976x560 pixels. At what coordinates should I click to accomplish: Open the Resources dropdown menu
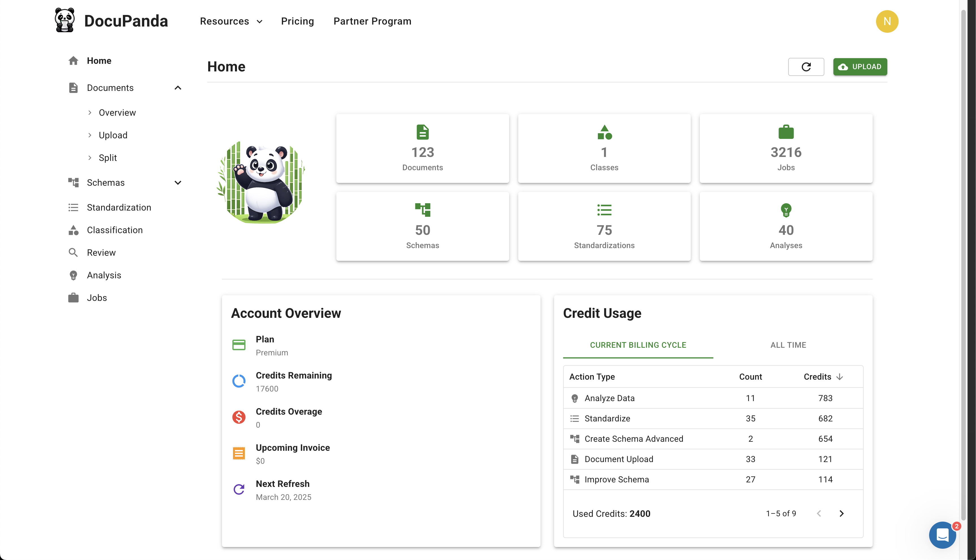click(x=231, y=21)
